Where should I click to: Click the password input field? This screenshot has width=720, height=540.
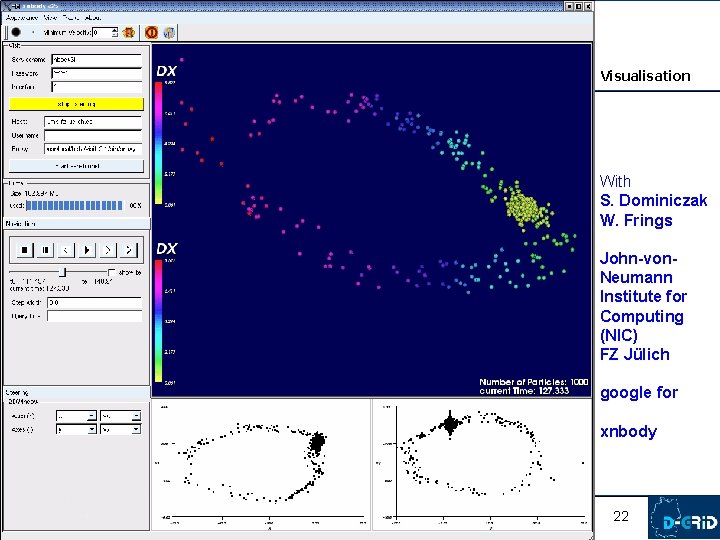tap(96, 73)
